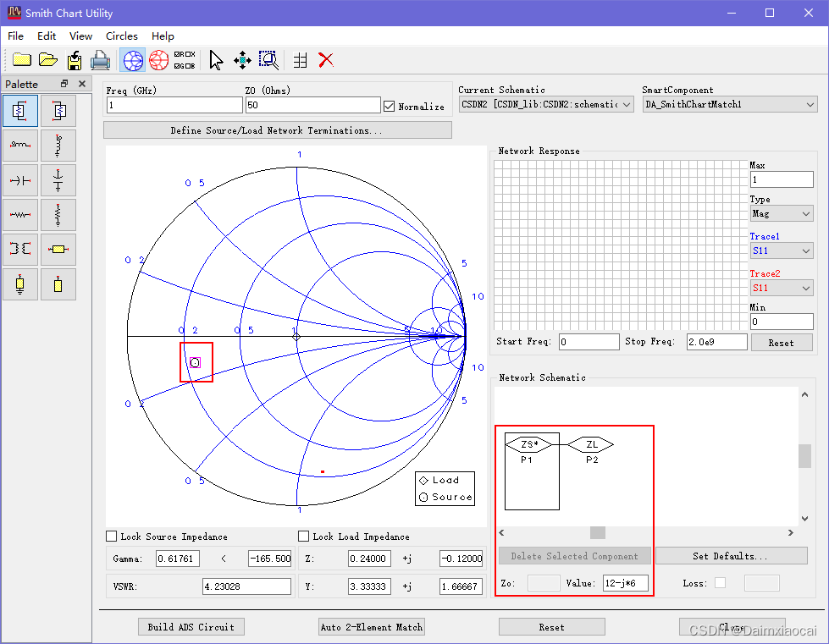Toggle the Normalize checkbox
The width and height of the screenshot is (829, 644).
[390, 106]
